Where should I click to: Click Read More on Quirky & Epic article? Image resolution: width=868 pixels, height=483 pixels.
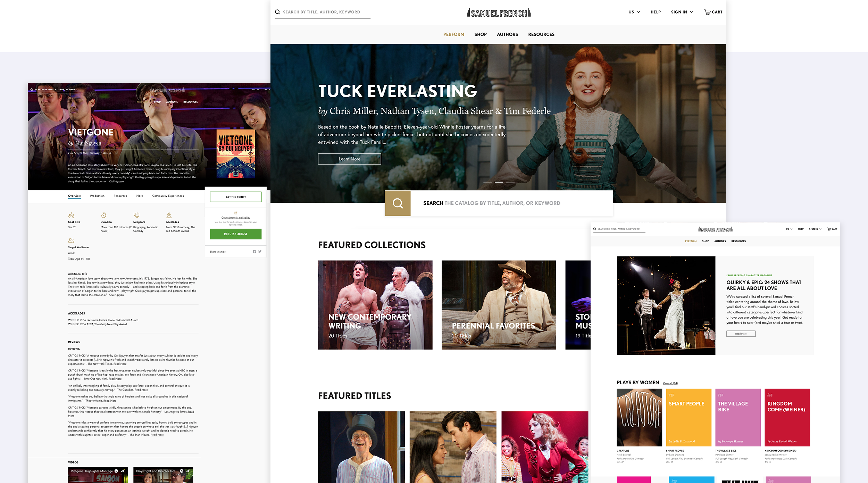pos(741,334)
